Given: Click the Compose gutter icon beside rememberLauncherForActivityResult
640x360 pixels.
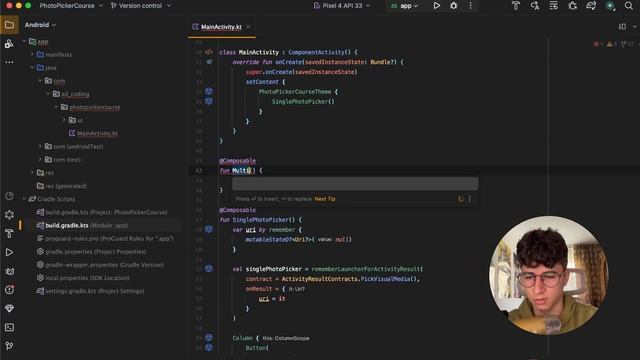Looking at the screenshot, I should [209, 269].
